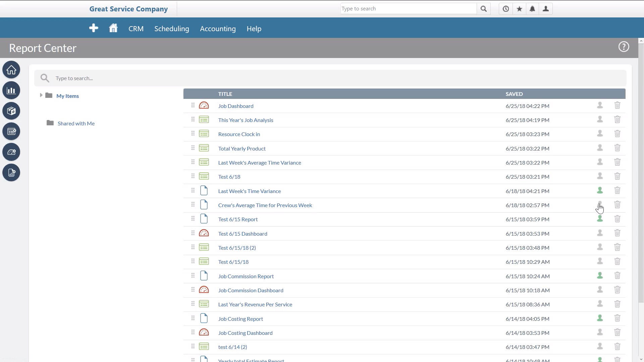The image size is (644, 362).
Task: Click the list icon beside Total Yearly Product
Action: point(204,148)
